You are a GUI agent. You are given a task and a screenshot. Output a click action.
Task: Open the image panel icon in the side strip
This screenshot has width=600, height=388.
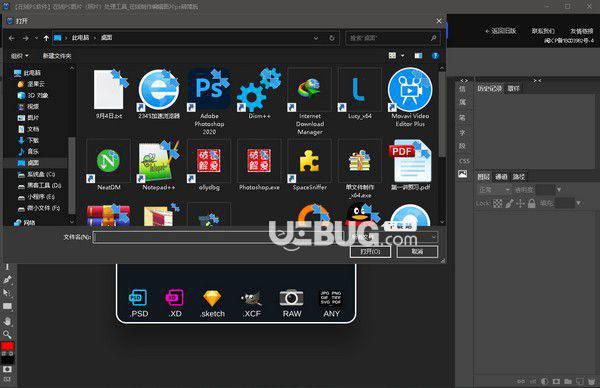coord(463,174)
